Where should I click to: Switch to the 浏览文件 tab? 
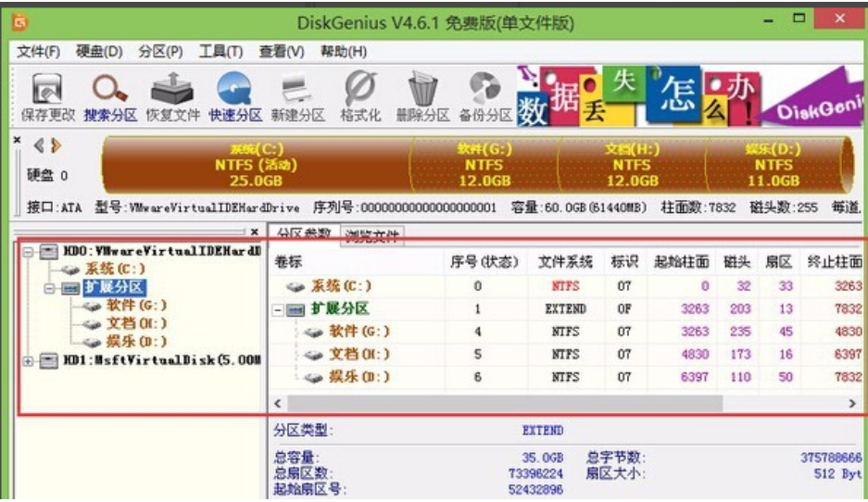372,235
